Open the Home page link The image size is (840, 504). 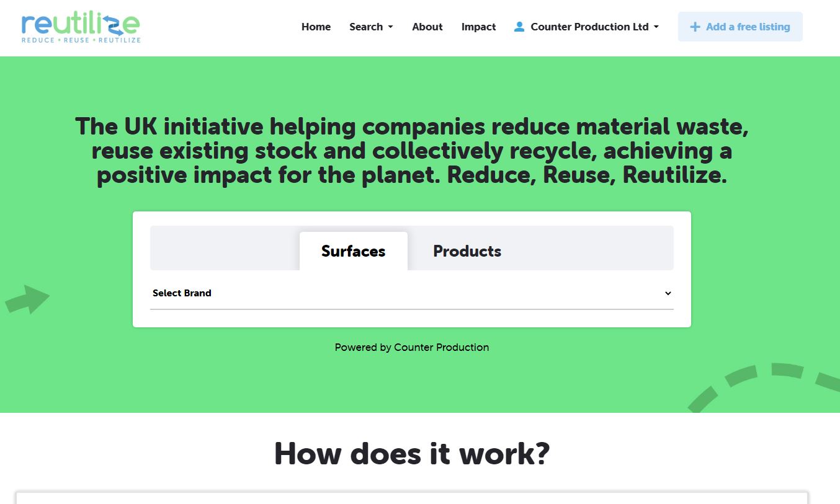click(316, 27)
